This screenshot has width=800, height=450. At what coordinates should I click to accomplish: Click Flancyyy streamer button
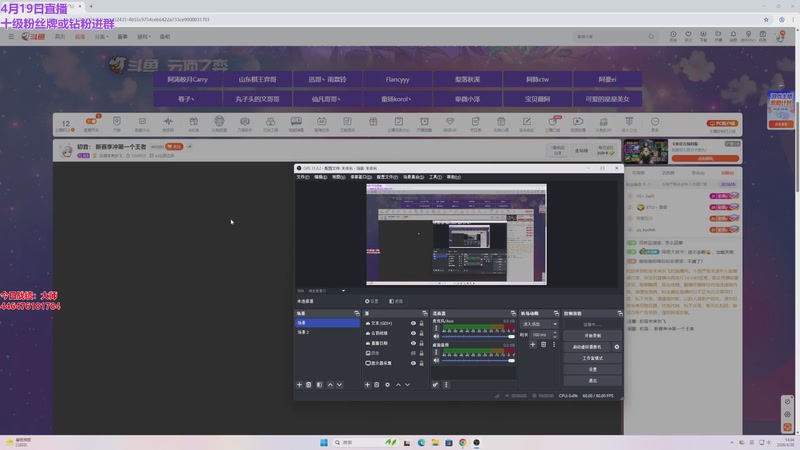point(397,80)
